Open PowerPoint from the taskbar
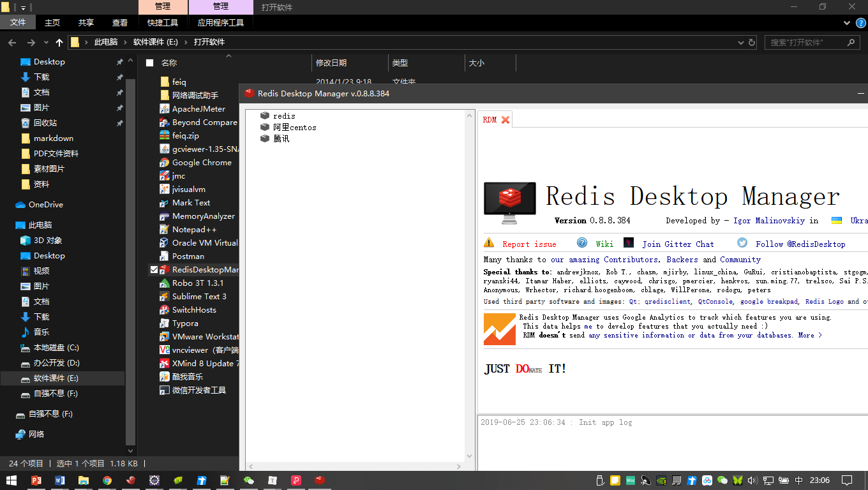The image size is (868, 490). pos(36,480)
